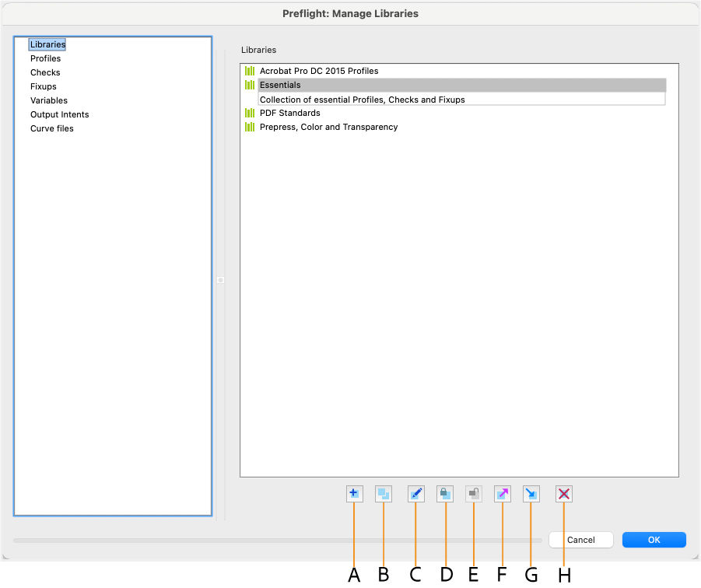Add a new library

pos(354,493)
